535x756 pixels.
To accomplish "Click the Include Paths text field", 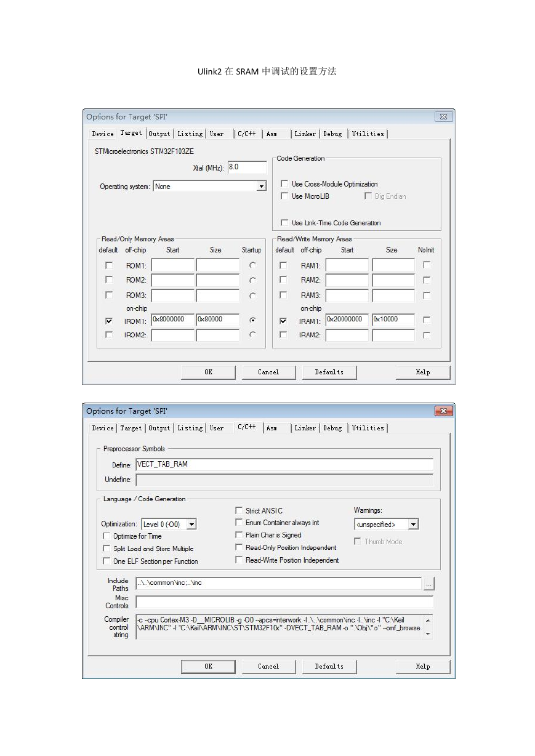I will pyautogui.click(x=278, y=583).
